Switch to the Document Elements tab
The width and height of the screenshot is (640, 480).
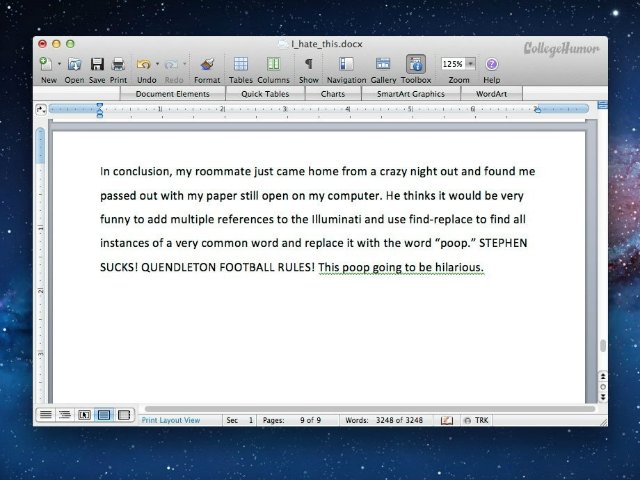(x=173, y=94)
